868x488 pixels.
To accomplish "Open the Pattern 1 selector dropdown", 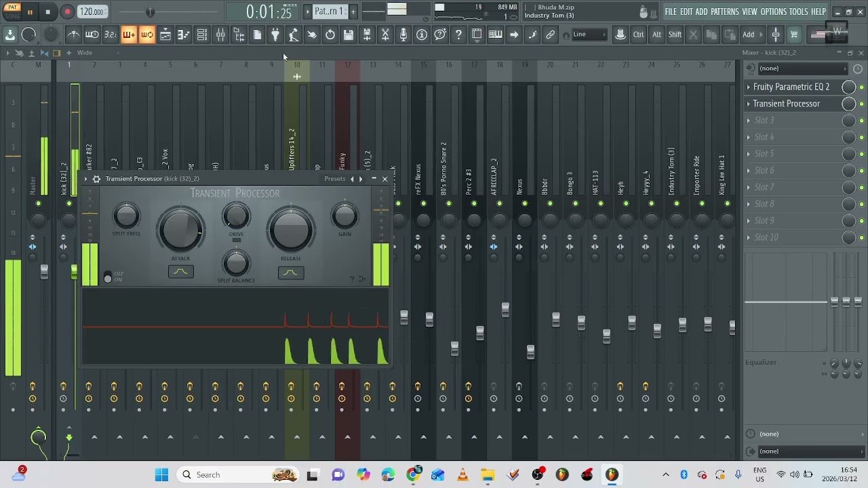I will click(330, 12).
